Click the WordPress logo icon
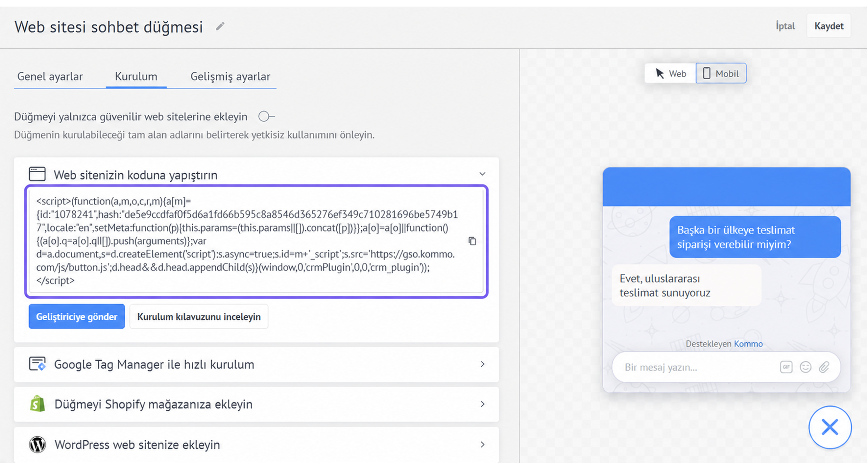The width and height of the screenshot is (868, 463). pyautogui.click(x=37, y=445)
